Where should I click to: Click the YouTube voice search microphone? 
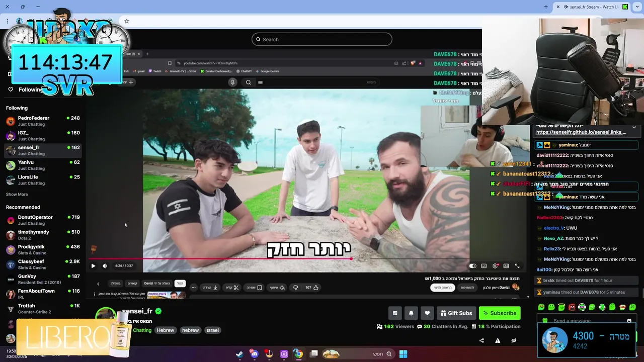tap(232, 82)
